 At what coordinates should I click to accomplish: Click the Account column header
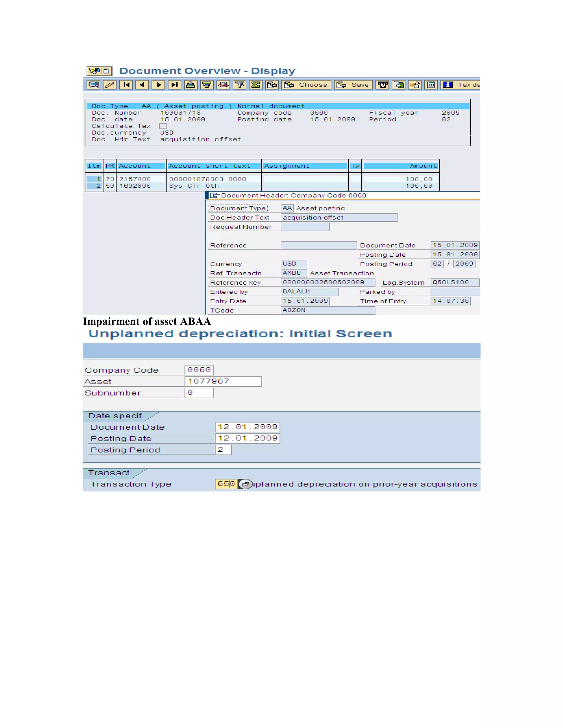pyautogui.click(x=141, y=166)
